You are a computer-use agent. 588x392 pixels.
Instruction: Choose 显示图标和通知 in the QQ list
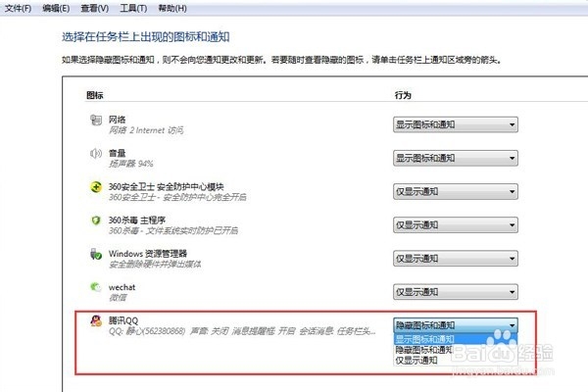click(x=456, y=339)
